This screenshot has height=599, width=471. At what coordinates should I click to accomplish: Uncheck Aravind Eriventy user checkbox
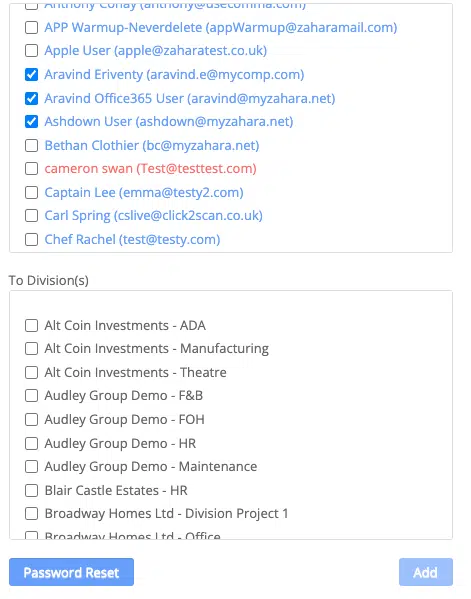click(31, 74)
